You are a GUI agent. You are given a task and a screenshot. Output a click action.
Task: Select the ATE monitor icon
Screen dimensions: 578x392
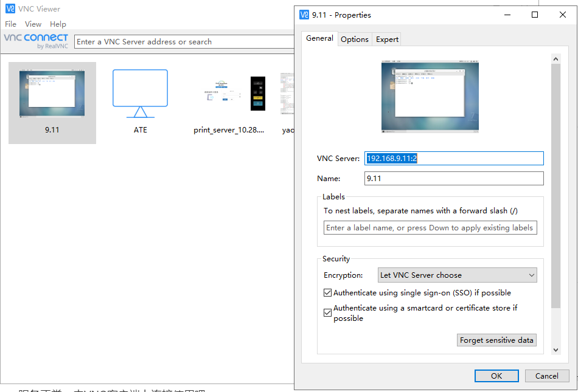(x=140, y=94)
